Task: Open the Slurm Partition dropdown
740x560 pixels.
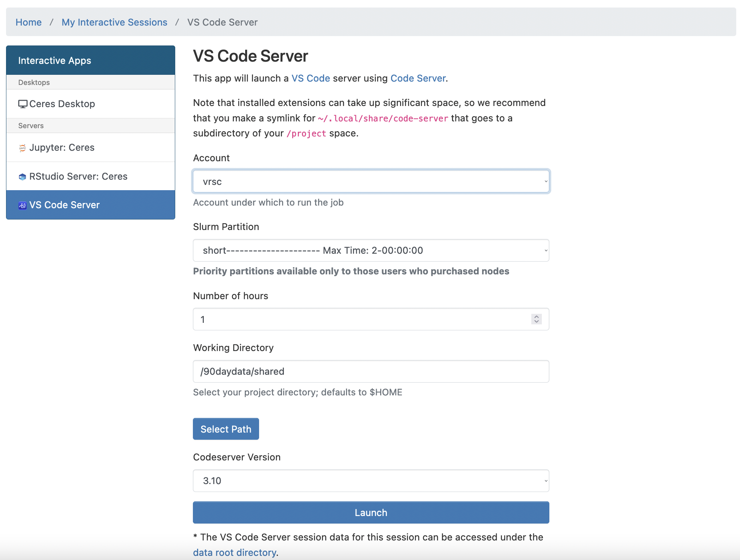Action: 371,250
